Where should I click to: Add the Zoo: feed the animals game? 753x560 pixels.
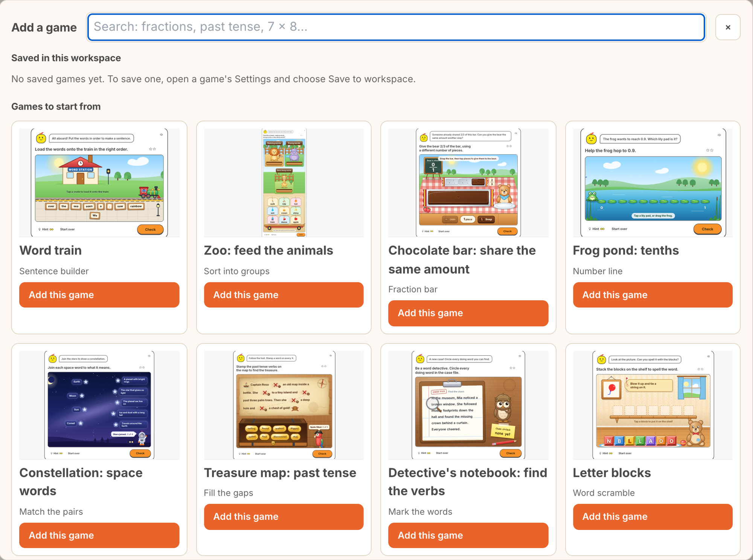(x=284, y=295)
